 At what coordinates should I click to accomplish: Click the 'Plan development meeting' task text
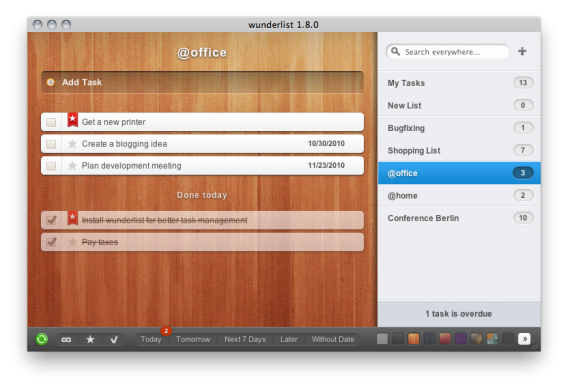click(131, 166)
